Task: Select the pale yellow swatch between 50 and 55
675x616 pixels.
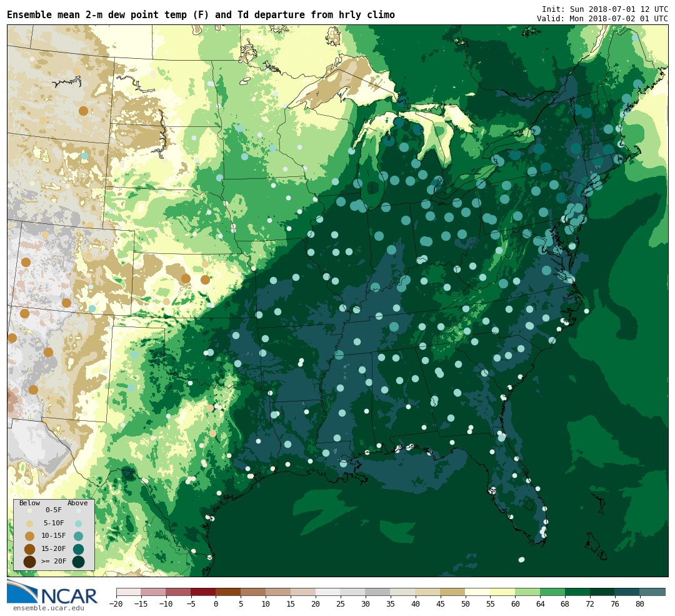Action: 477,592
